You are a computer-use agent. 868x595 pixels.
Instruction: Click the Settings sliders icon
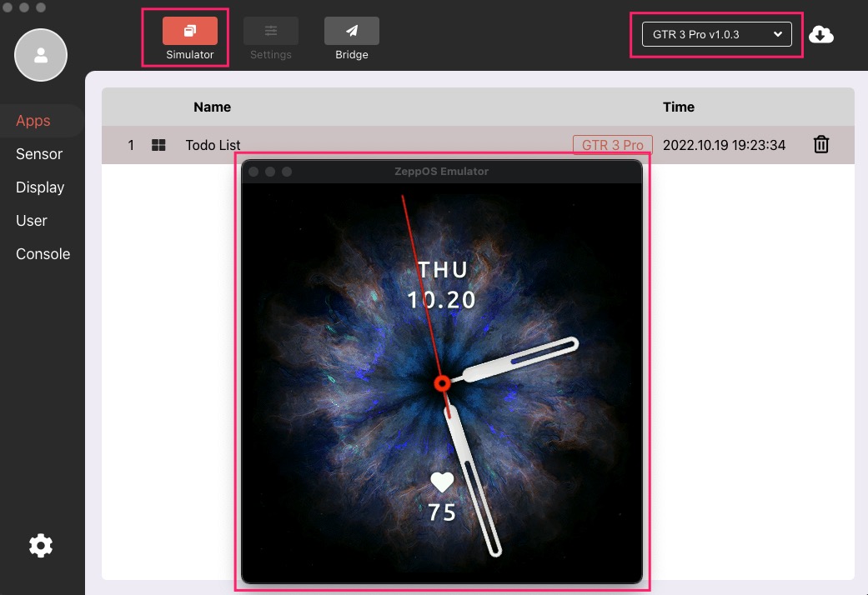[x=270, y=31]
